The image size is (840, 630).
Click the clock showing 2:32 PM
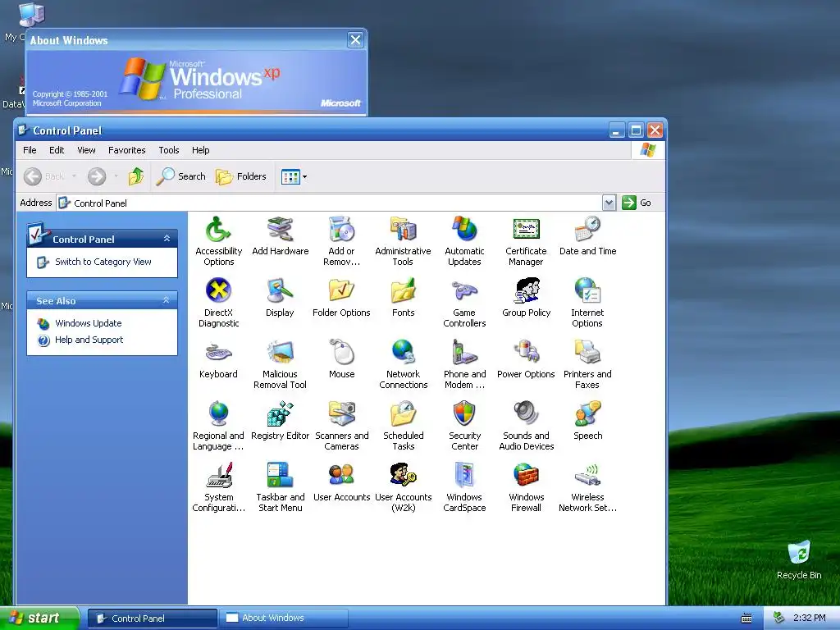[x=809, y=619]
